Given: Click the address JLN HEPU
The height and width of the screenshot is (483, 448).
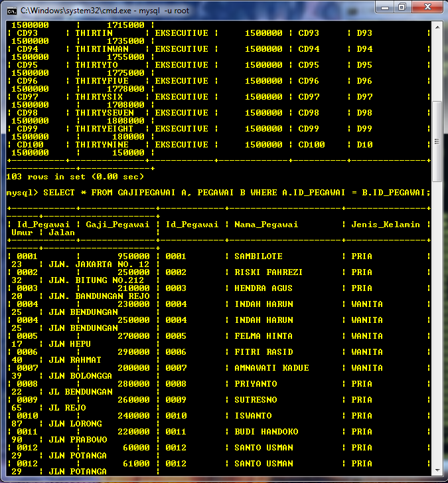Looking at the screenshot, I should pyautogui.click(x=70, y=344).
